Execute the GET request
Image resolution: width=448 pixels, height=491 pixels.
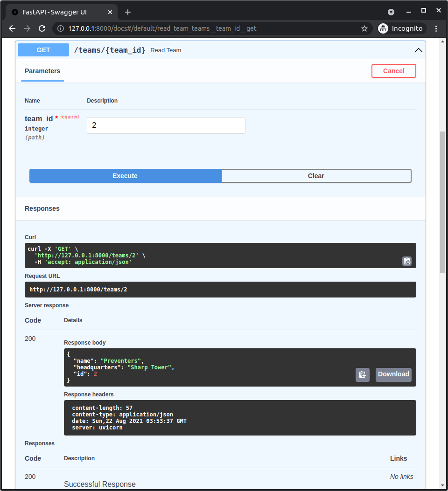tap(125, 176)
